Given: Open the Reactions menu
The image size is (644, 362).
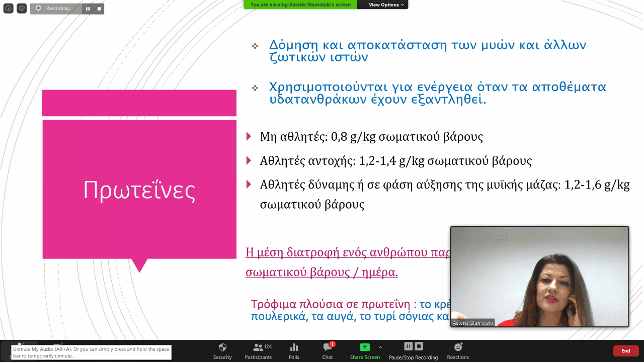Looking at the screenshot, I should point(458,351).
